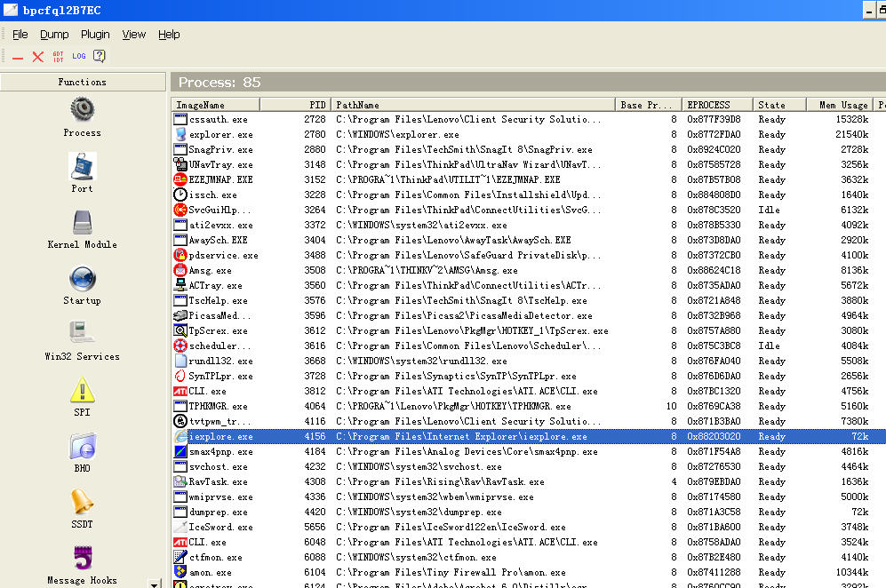Click the ATI icon of CLI.exe PID 3812
The height and width of the screenshot is (588, 886).
(x=180, y=391)
